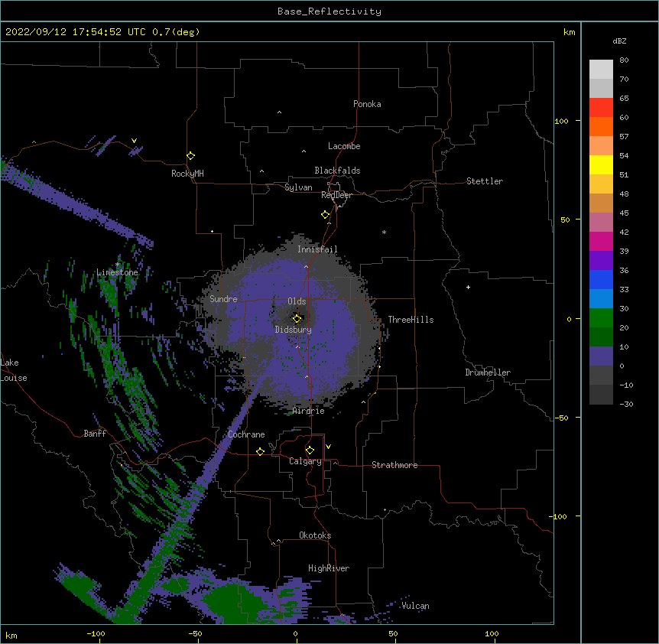
Task: Click the dBZ legend heading
Action: (619, 41)
